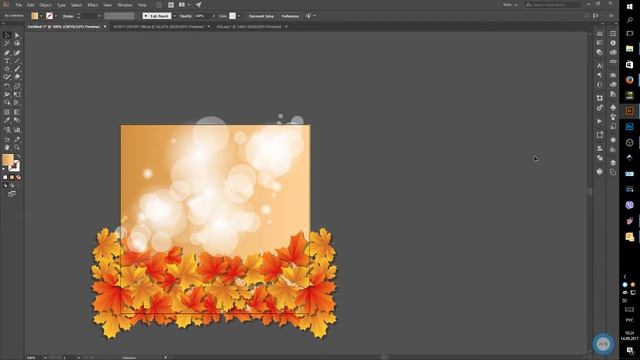This screenshot has height=360, width=640.
Task: Select the Pen tool
Action: click(7, 53)
